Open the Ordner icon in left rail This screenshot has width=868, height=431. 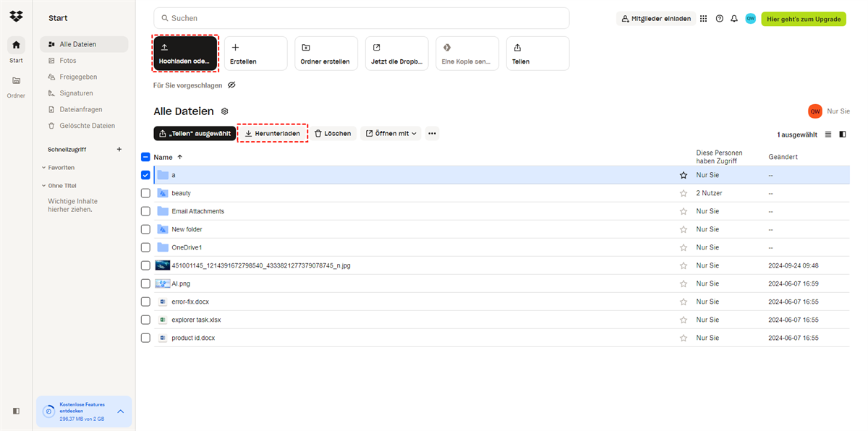(x=16, y=80)
